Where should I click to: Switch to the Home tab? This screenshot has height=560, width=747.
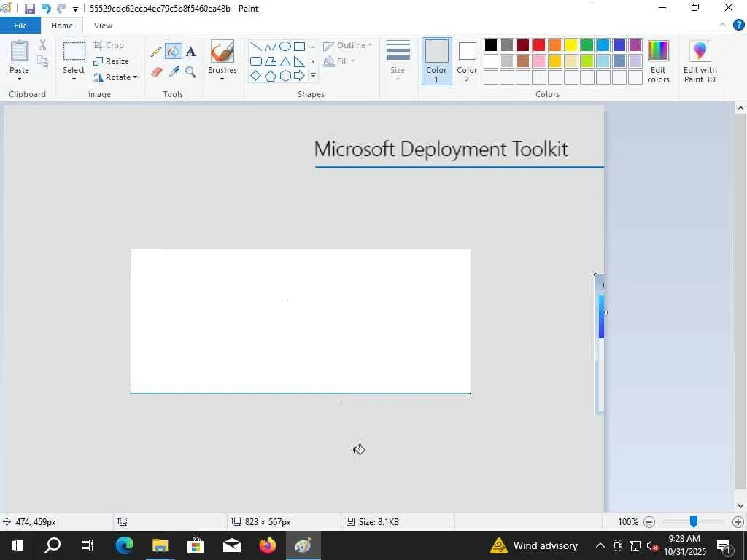[x=62, y=26]
